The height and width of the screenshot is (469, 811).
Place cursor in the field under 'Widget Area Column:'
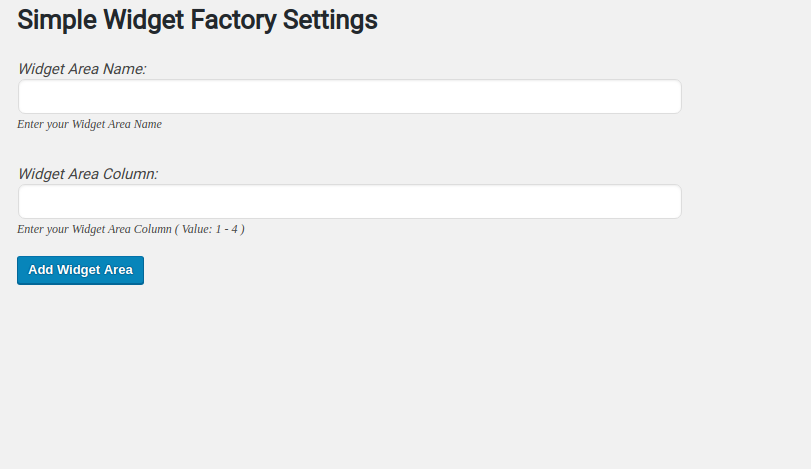350,202
